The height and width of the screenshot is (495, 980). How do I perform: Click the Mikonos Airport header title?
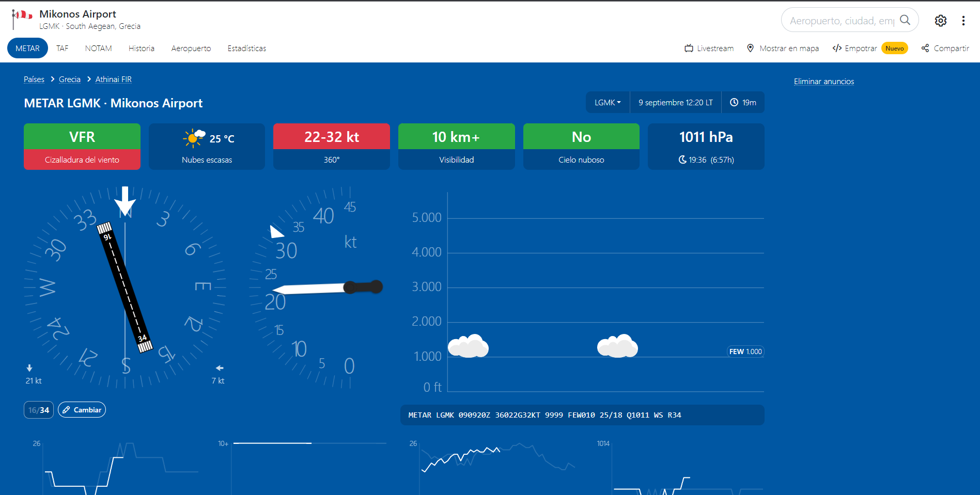pyautogui.click(x=77, y=14)
